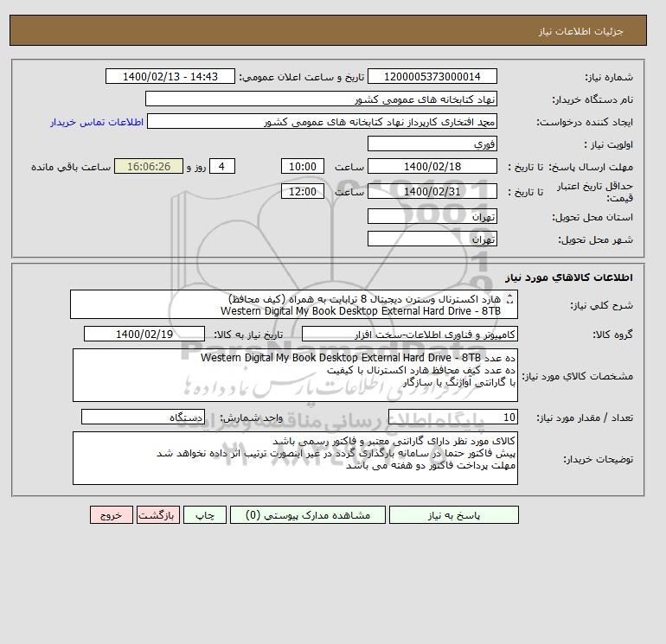Click the استان محل تحویل field تهران
666x644 pixels.
tap(432, 216)
